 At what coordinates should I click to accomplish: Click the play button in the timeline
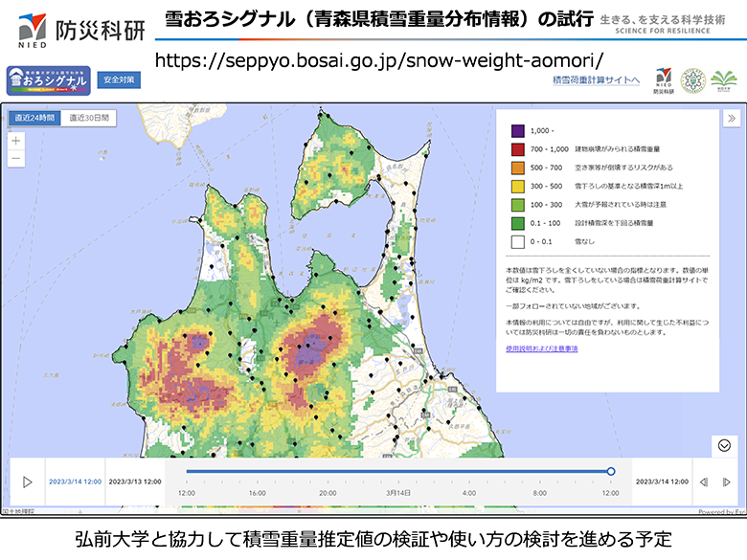[x=27, y=482]
